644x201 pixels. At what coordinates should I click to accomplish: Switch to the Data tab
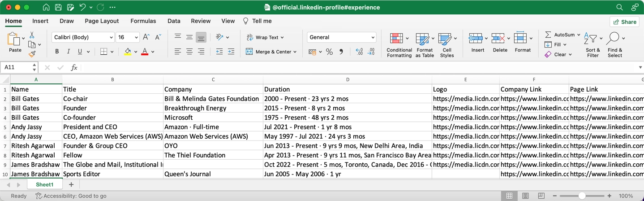click(174, 21)
